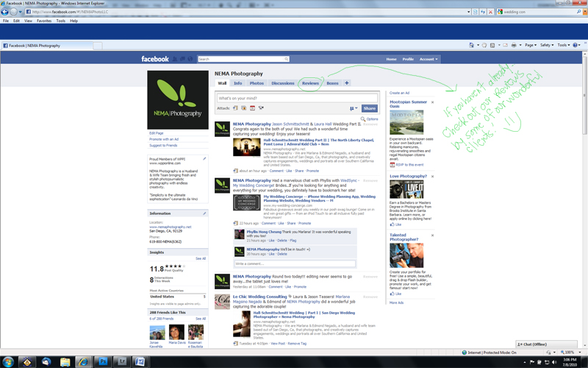588x368 pixels.
Task: Click the More Ads link
Action: click(396, 302)
